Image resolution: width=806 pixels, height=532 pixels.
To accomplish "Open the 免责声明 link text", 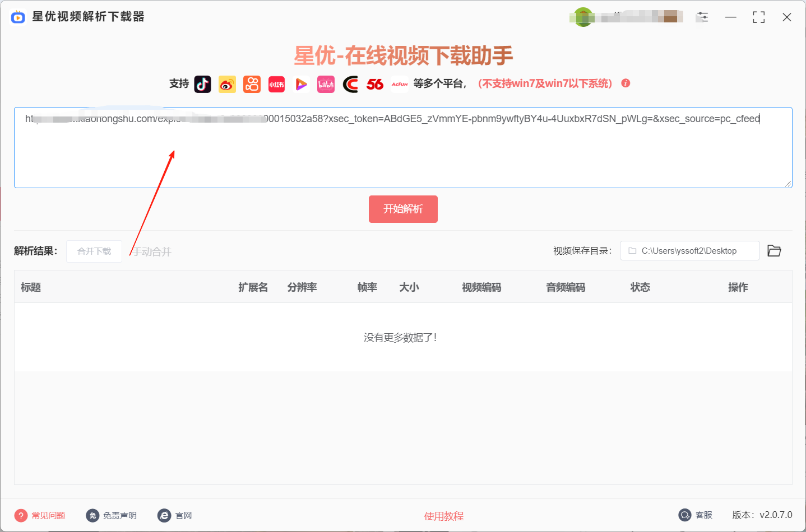I will coord(120,515).
